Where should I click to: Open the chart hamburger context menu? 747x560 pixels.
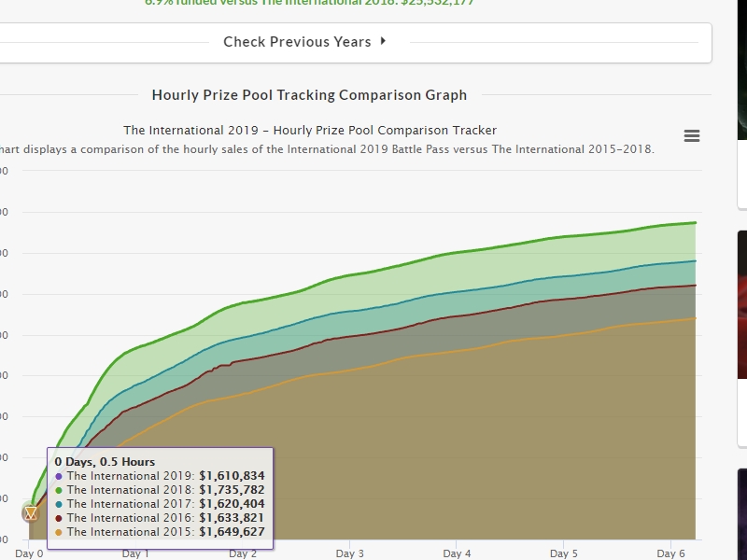tap(692, 136)
